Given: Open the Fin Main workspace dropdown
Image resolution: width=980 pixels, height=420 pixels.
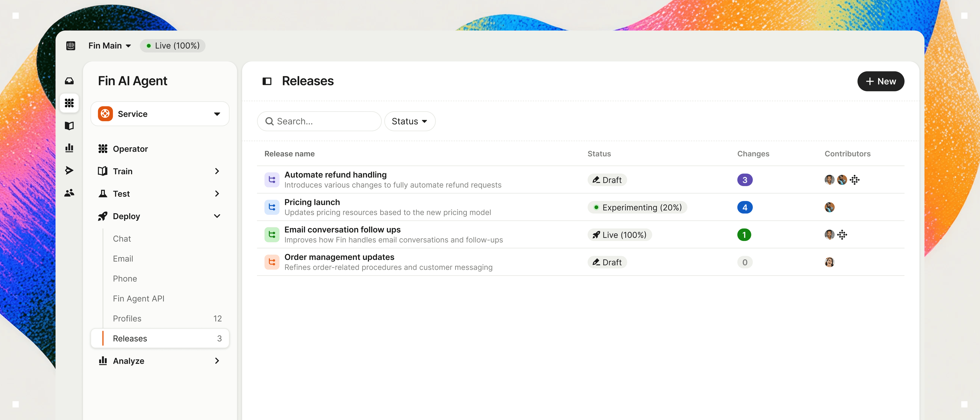Looking at the screenshot, I should pyautogui.click(x=109, y=46).
